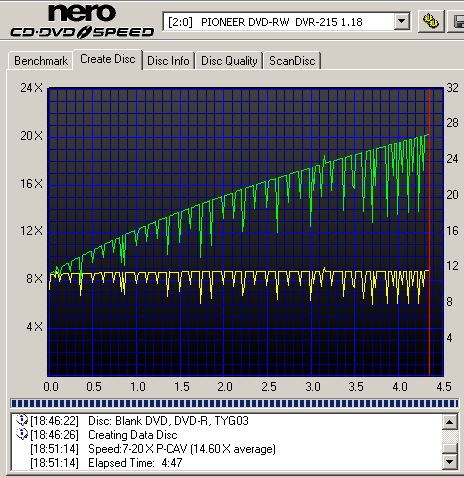This screenshot has height=477, width=464.
Task: Click the blue burn progress bar
Action: click(235, 404)
